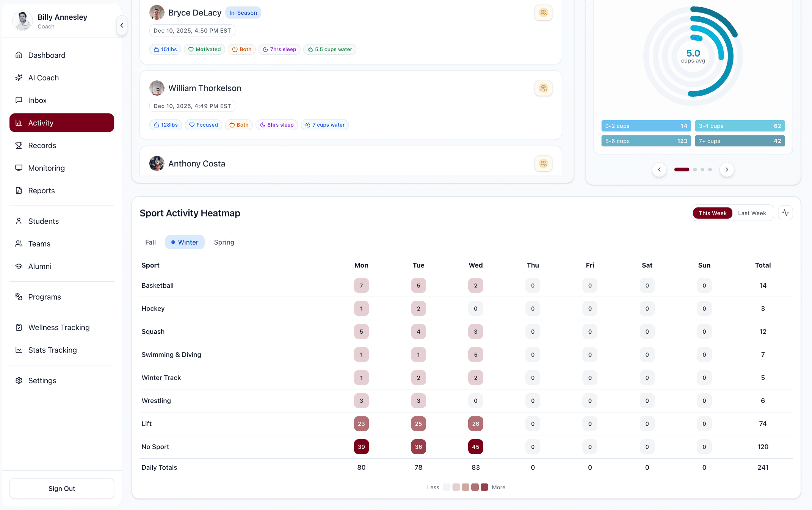The image size is (812, 510).
Task: Click William Thorkelson's profile avatar
Action: pos(157,88)
